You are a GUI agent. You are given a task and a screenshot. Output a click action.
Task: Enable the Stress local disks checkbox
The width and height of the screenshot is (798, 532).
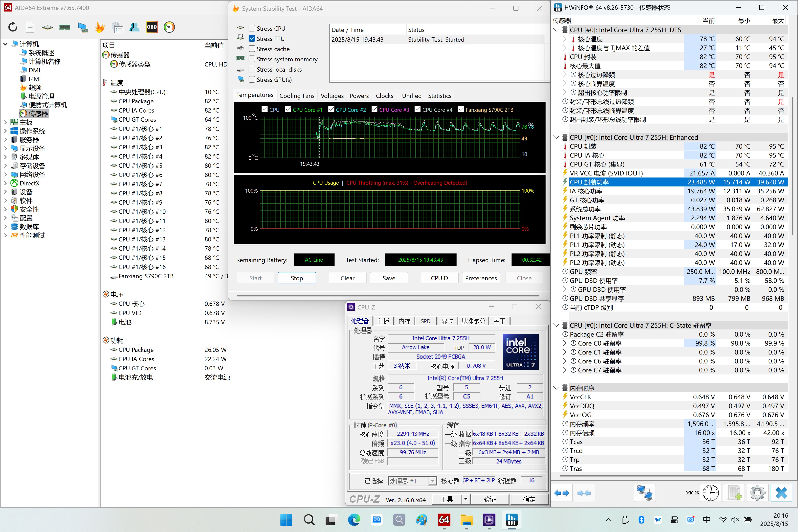coord(252,69)
